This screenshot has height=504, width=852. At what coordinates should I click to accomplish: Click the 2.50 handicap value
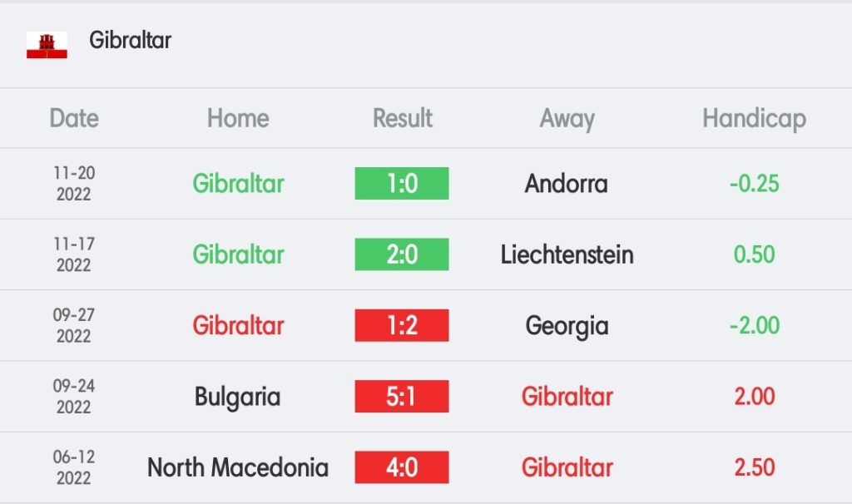(754, 467)
